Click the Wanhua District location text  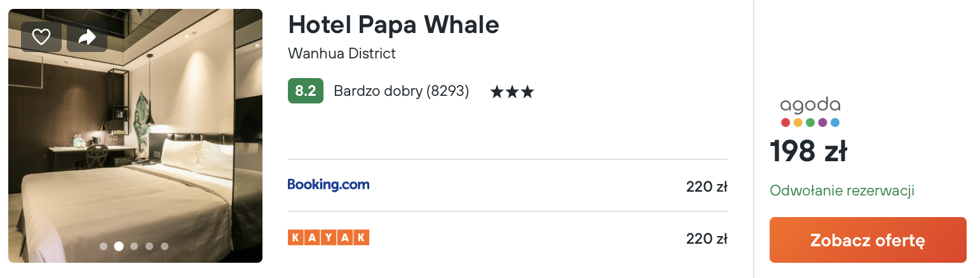point(342,53)
